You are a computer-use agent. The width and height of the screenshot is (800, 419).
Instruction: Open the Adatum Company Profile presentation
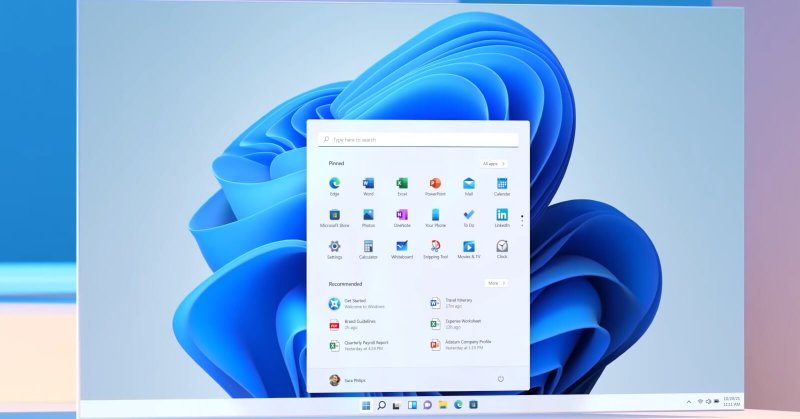pyautogui.click(x=460, y=345)
